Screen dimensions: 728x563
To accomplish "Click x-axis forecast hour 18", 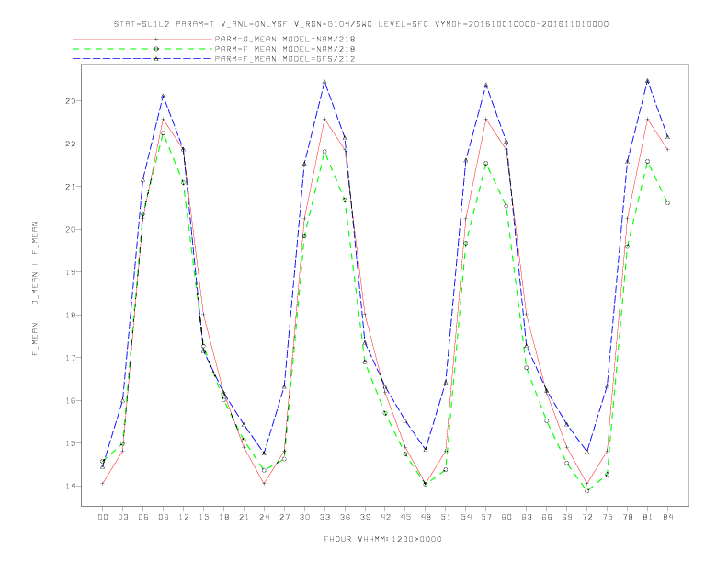I will click(223, 517).
